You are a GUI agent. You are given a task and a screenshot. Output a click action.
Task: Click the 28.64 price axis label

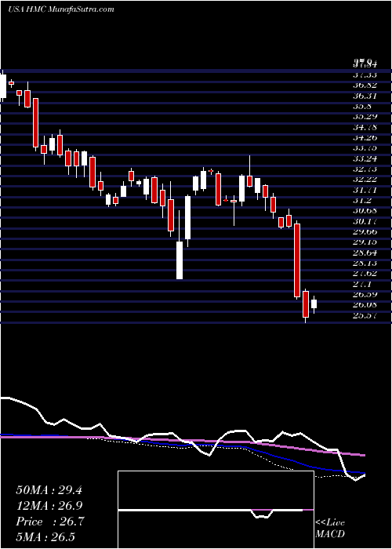tap(365, 253)
